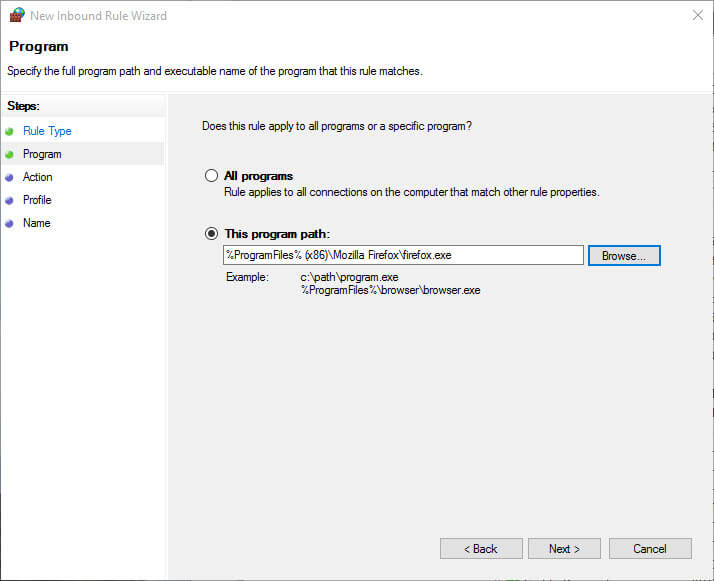Select the Profile step in sidebar
The height and width of the screenshot is (581, 714).
pyautogui.click(x=37, y=200)
